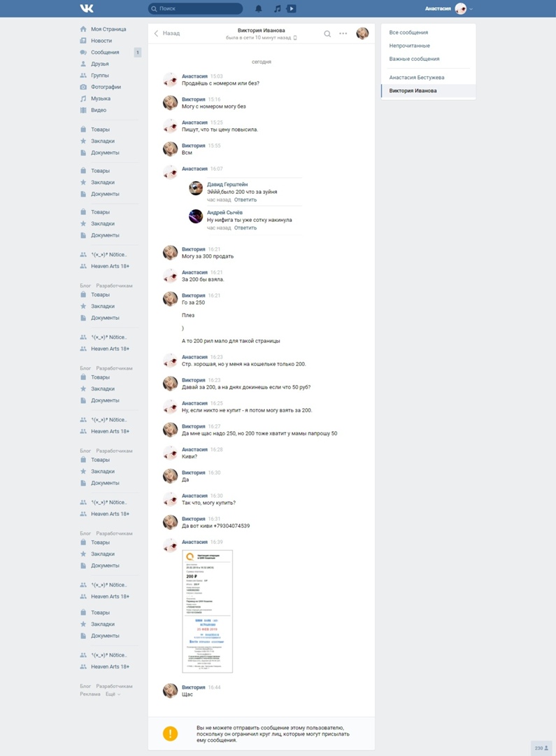Open Друзья in the left sidebar

click(x=99, y=64)
